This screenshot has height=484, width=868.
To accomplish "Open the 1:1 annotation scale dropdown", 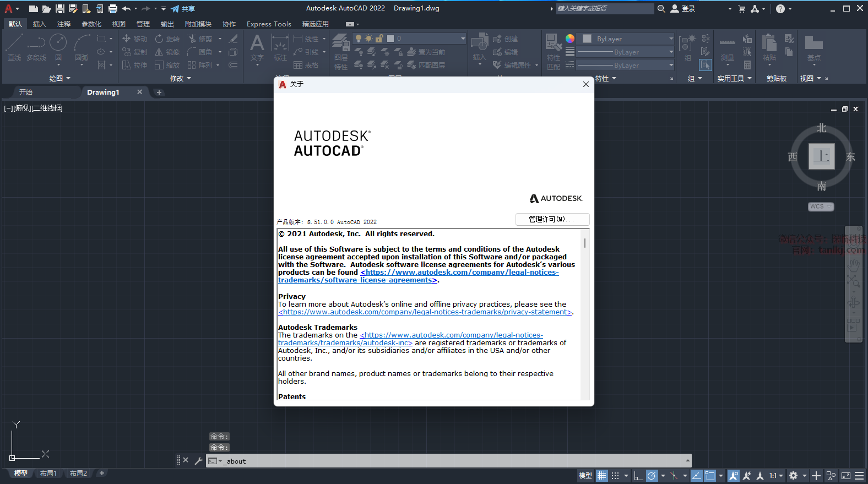I will tap(775, 476).
